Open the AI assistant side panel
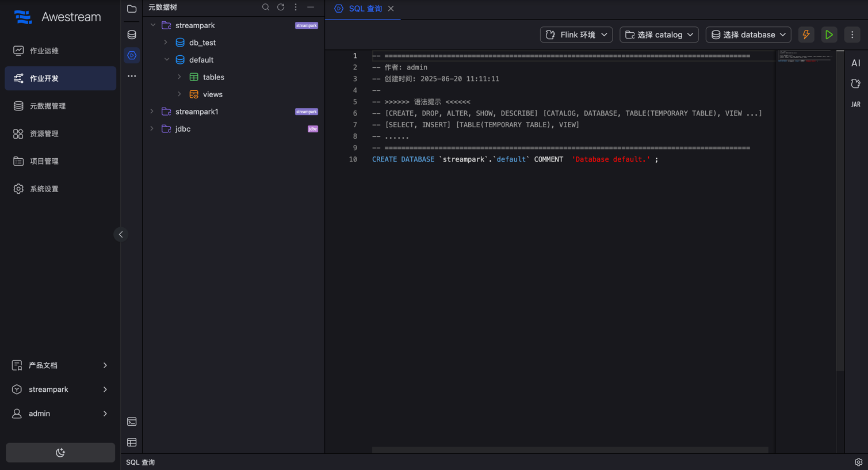Screen dimensions: 868x470 pos(856,63)
